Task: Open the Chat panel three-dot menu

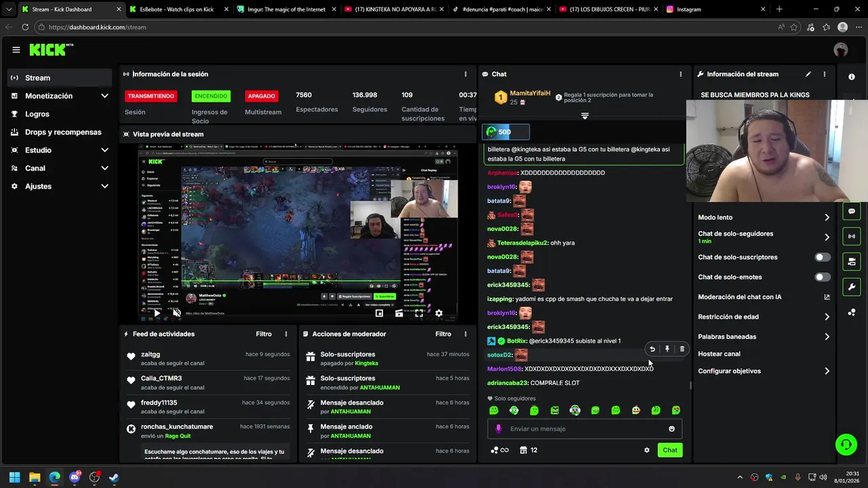Action: tap(681, 74)
